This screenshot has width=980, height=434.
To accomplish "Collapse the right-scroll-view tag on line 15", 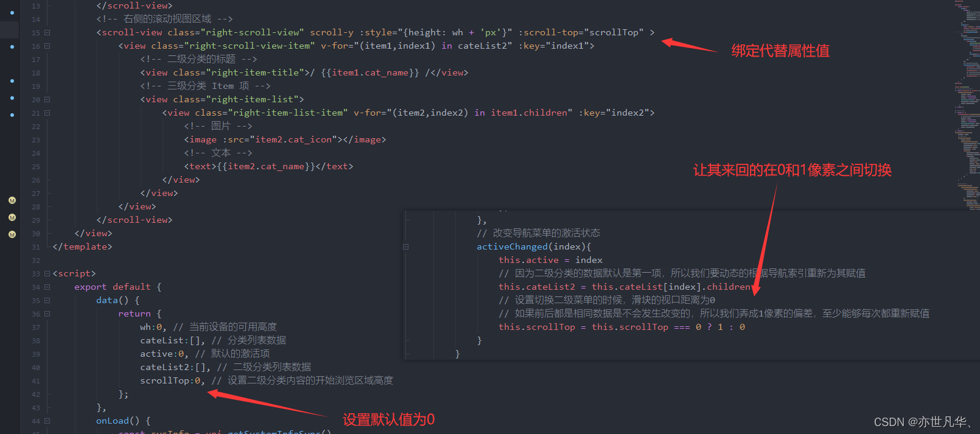I will click(x=47, y=33).
